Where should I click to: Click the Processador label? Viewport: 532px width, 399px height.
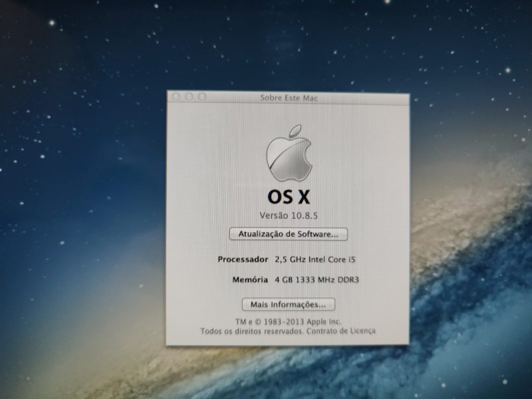pos(243,259)
